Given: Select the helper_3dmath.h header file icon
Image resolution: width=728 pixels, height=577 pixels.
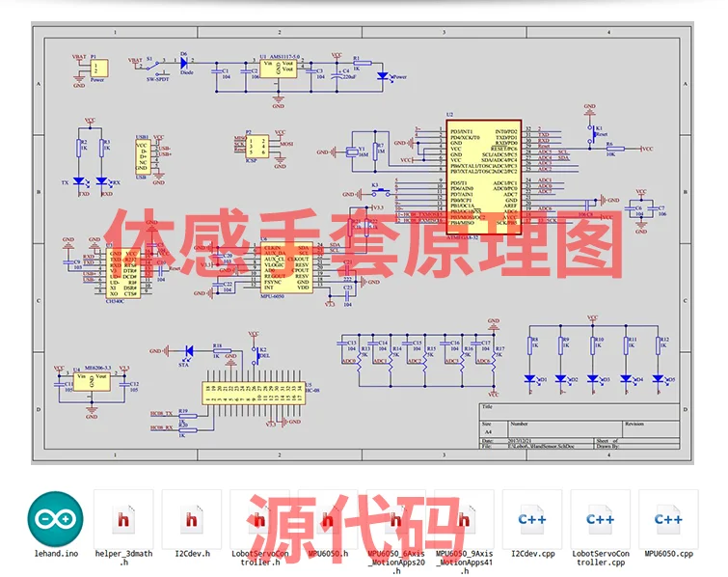Looking at the screenshot, I should [x=123, y=519].
